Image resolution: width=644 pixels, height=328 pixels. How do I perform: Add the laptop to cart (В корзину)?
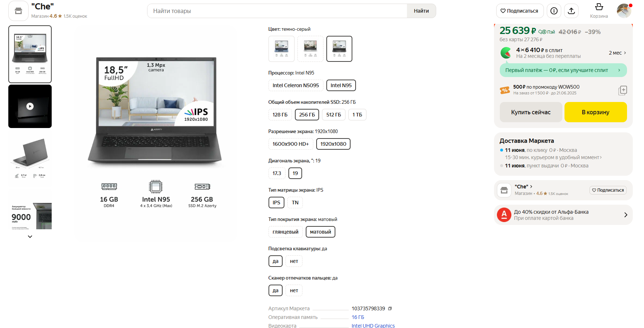595,112
